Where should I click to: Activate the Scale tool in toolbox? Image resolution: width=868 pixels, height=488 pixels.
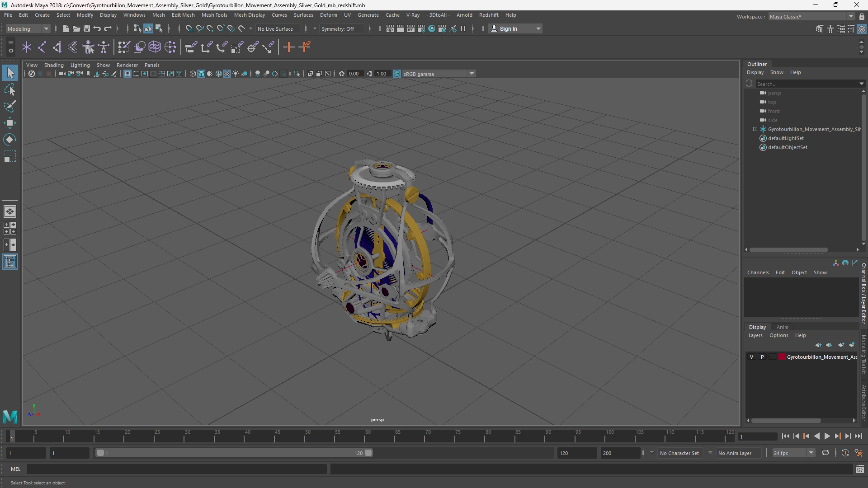pos(10,156)
